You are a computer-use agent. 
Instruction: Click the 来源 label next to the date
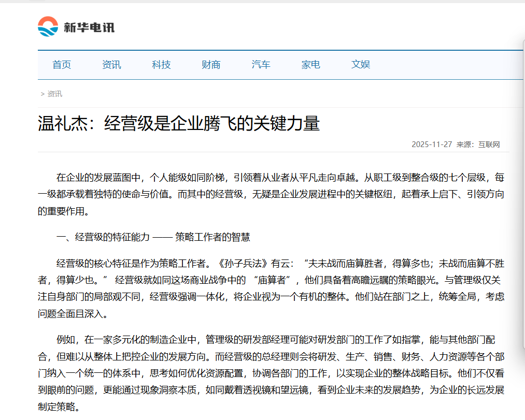pyautogui.click(x=465, y=144)
